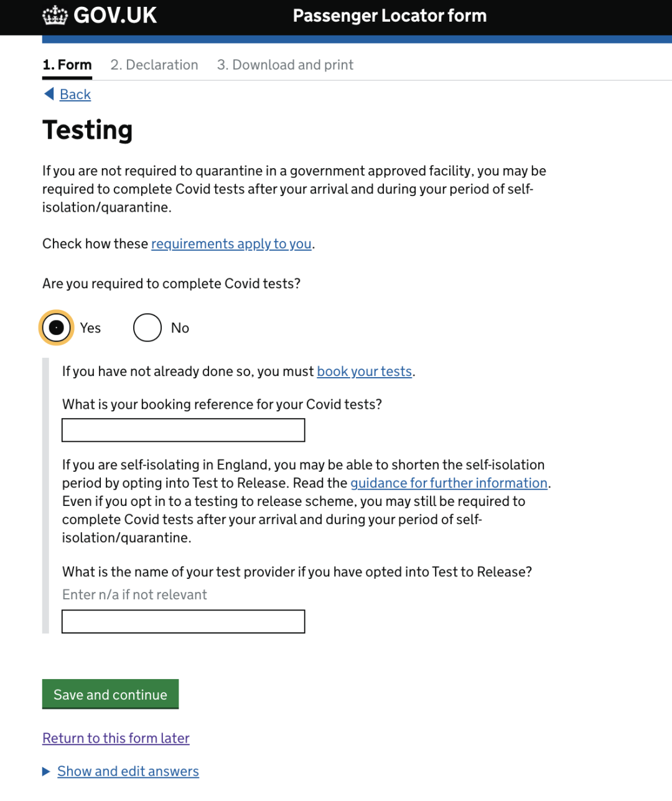Screen dimensions: 672x801
Task: Open the '3. Download and print' tab
Action: 285,65
